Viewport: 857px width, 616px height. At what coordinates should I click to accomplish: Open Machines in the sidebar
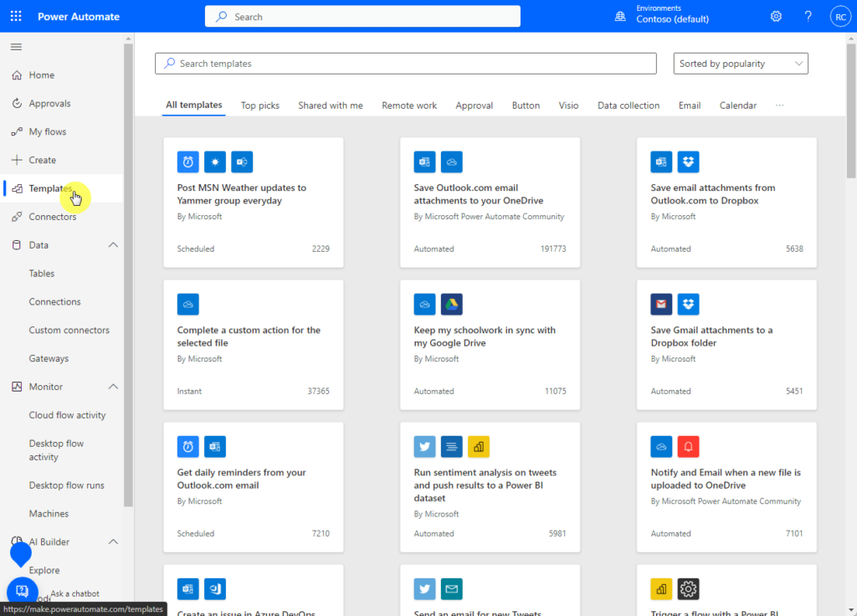[x=49, y=514]
